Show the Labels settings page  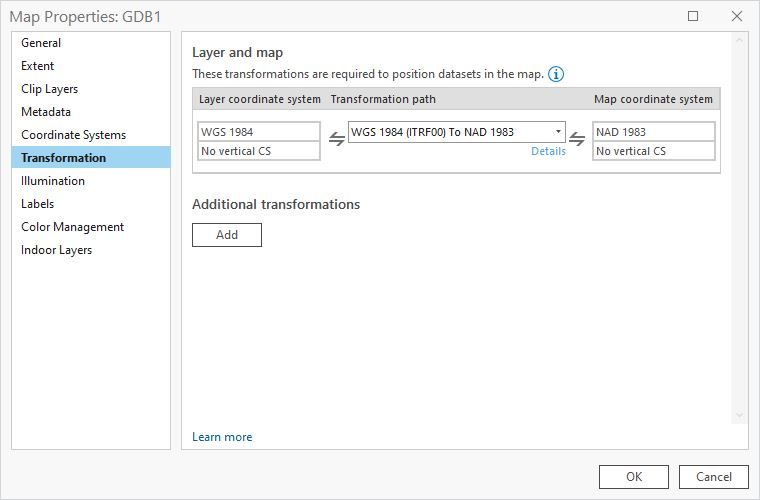click(x=38, y=204)
